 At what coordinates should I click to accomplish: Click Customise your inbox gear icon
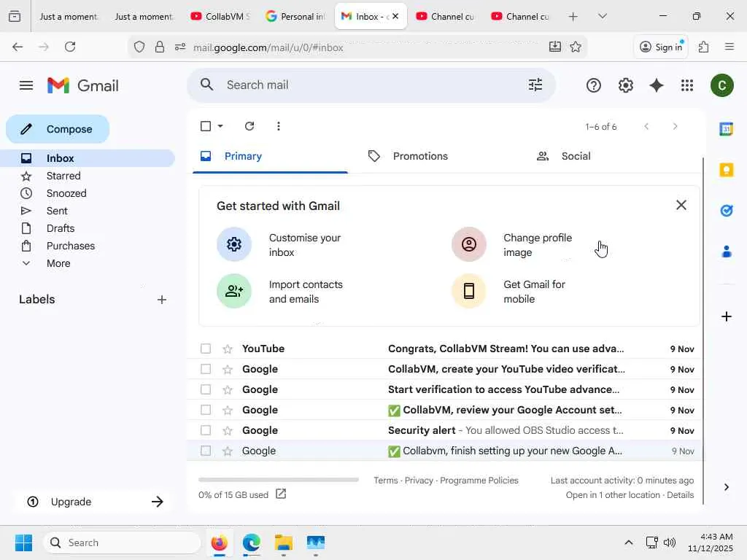click(234, 244)
